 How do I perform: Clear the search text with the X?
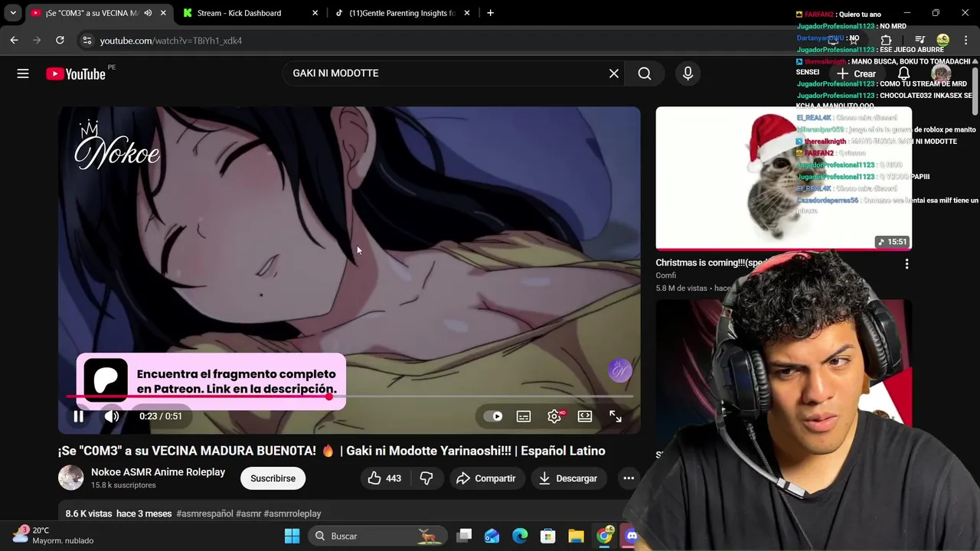click(x=613, y=73)
